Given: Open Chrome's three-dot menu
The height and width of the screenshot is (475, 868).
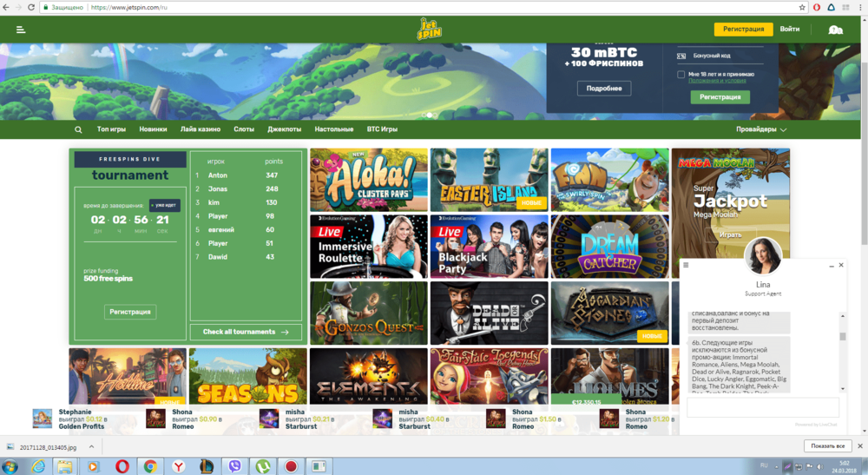Looking at the screenshot, I should (x=859, y=7).
